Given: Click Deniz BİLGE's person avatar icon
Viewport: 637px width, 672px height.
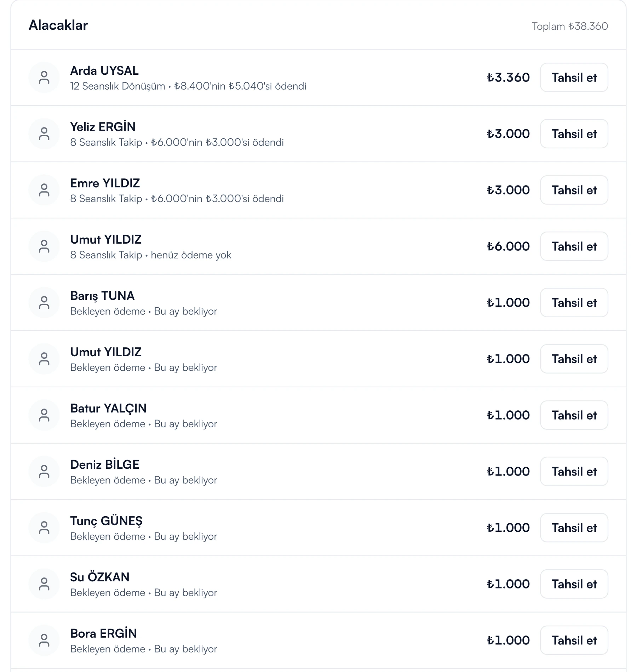Looking at the screenshot, I should click(x=44, y=472).
